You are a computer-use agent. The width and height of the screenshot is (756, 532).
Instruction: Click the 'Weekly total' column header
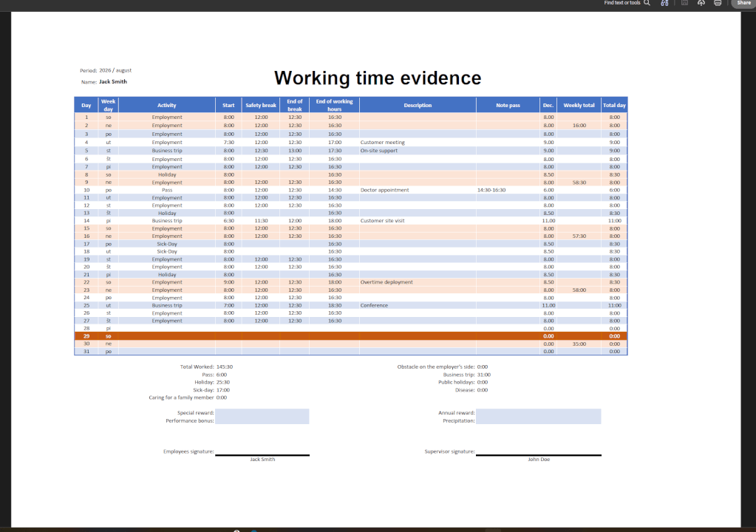[579, 105]
